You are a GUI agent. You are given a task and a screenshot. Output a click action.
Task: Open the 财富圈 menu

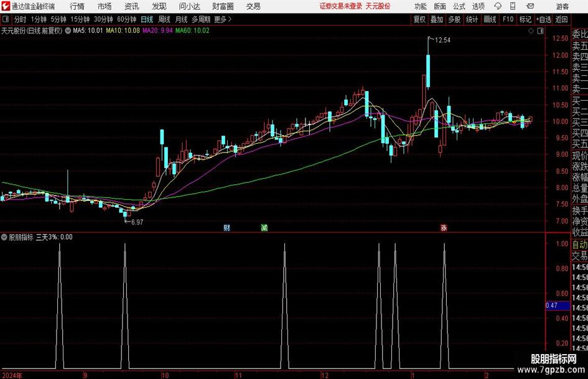(x=223, y=6)
